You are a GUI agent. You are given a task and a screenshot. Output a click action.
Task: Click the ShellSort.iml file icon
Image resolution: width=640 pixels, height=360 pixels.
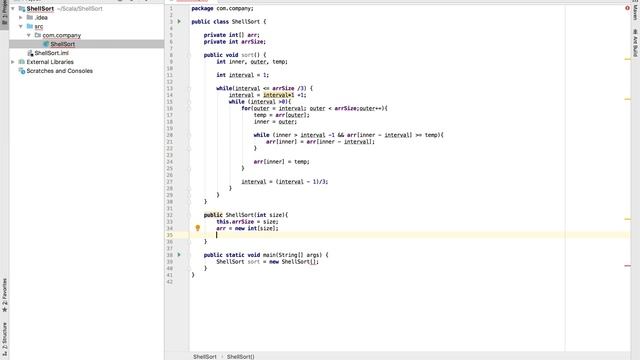(x=30, y=53)
